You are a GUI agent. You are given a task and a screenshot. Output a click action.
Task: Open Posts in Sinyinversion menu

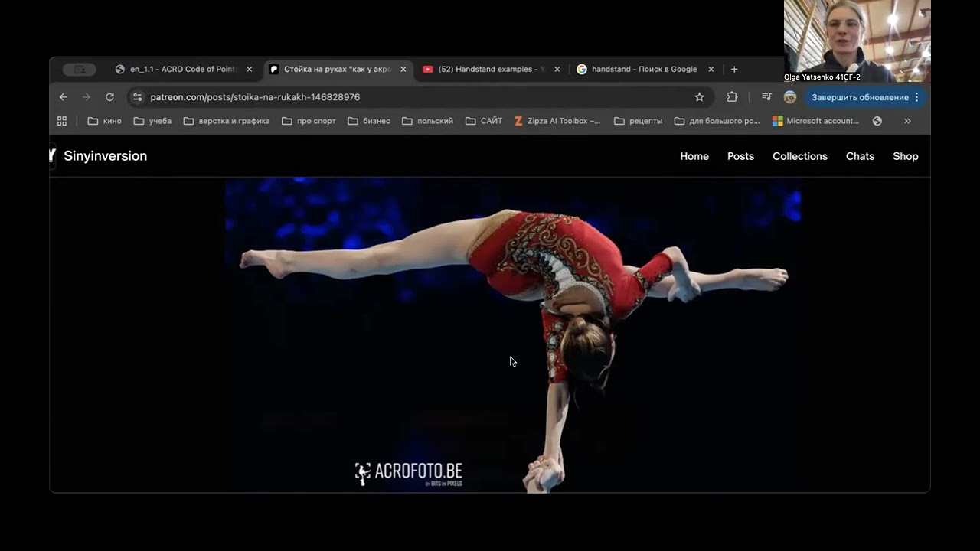tap(740, 156)
